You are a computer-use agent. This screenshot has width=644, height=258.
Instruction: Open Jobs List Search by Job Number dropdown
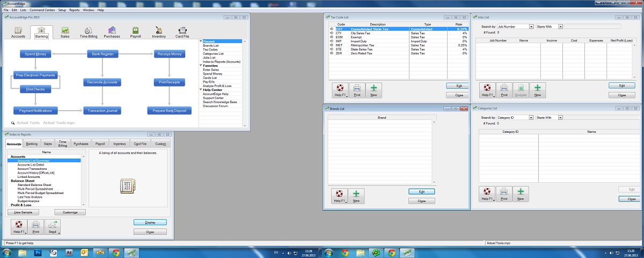point(531,26)
